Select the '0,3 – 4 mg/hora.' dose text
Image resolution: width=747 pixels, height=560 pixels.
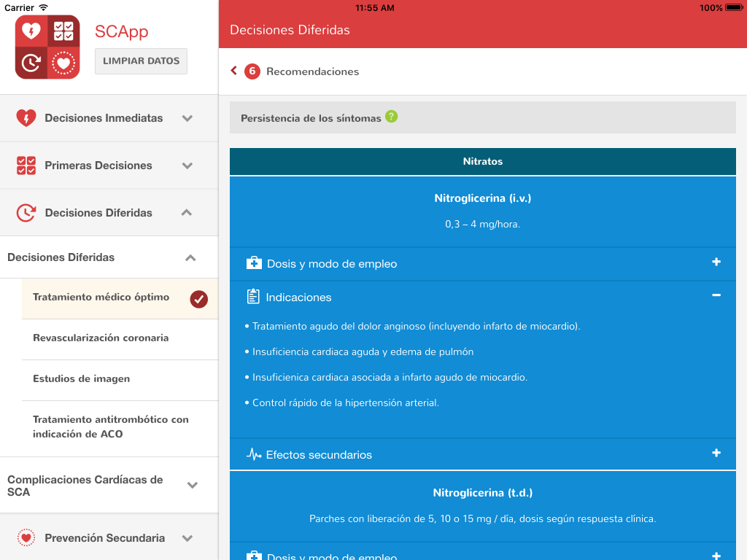click(483, 225)
